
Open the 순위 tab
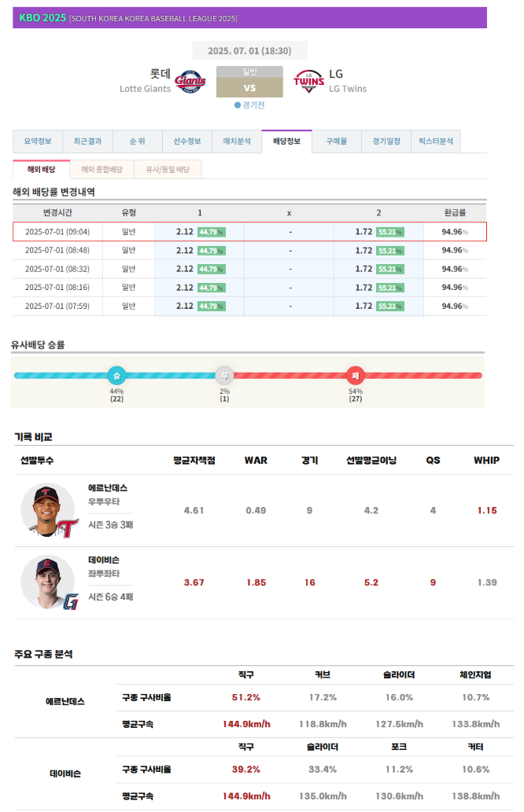[x=138, y=141]
